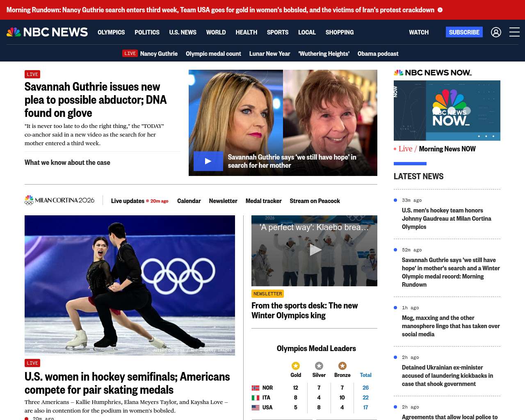Play the Klaebo video clip

[315, 250]
